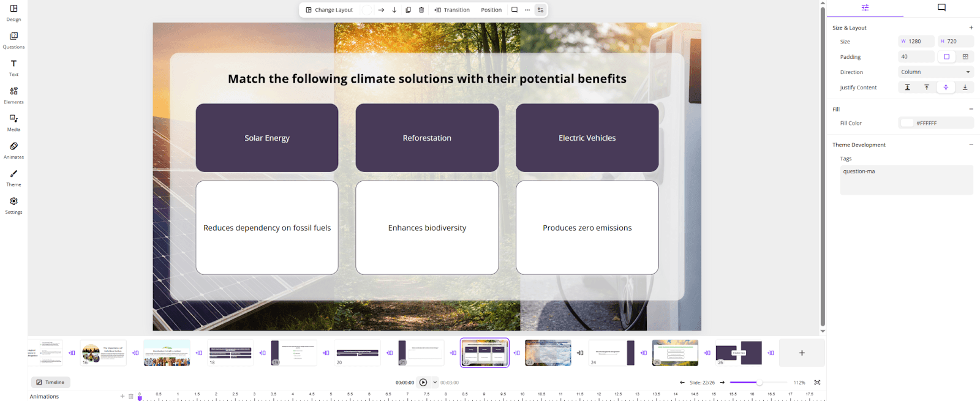Click the Timeline button

coord(51,383)
